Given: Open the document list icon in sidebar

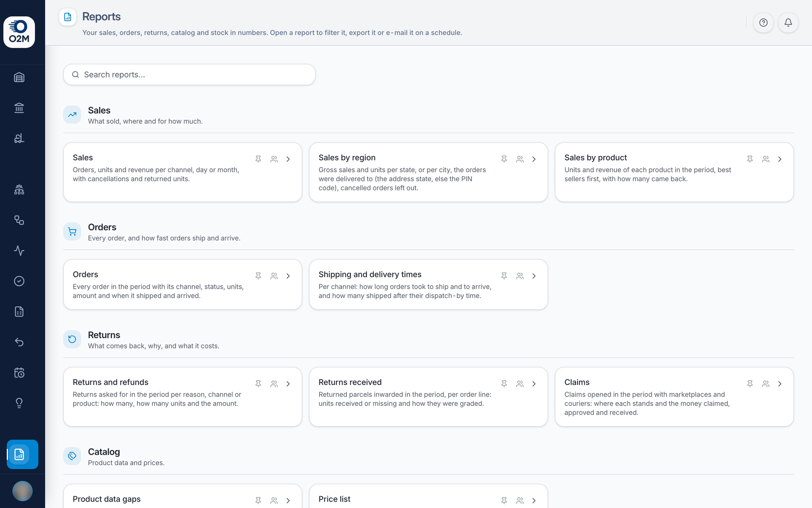Looking at the screenshot, I should (x=19, y=312).
